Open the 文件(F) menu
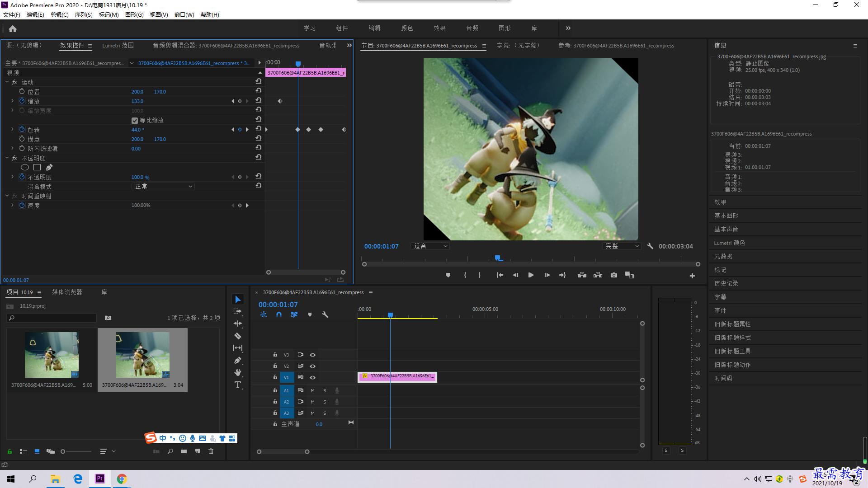The image size is (868, 488). [12, 15]
